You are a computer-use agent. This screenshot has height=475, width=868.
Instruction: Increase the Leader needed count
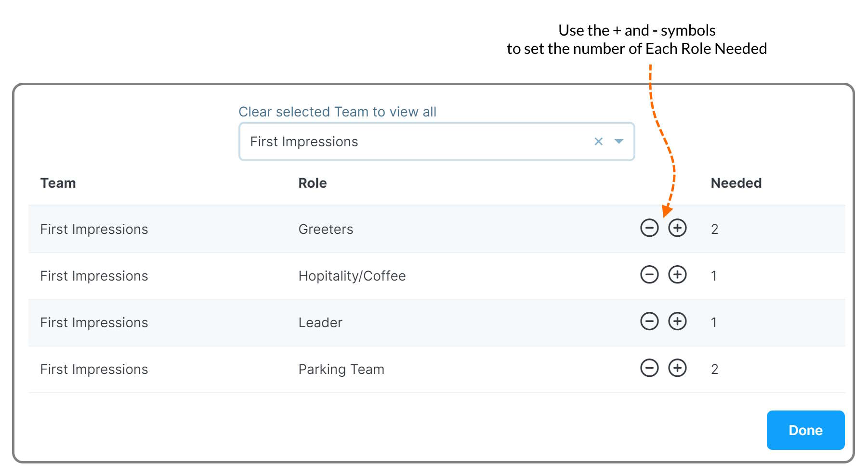677,321
